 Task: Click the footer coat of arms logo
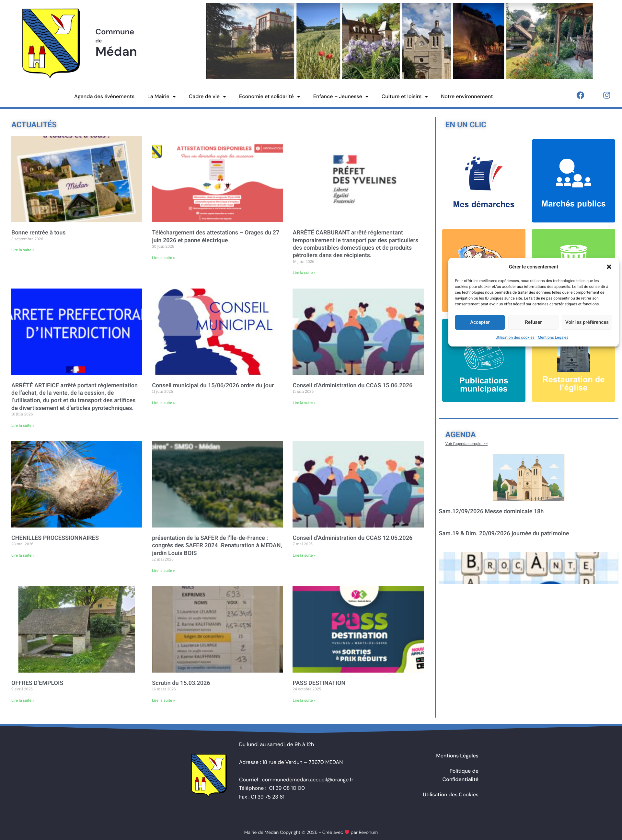pyautogui.click(x=209, y=775)
